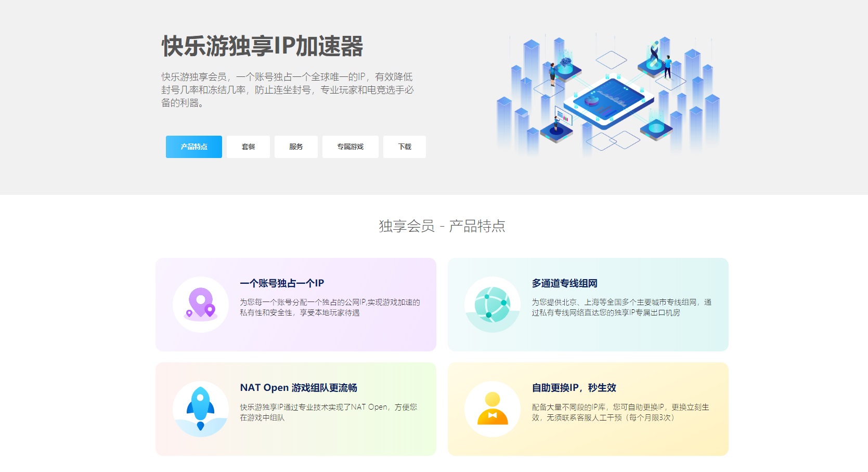Click the blue rocket icon
Screen dimensions: 868x472
point(201,409)
